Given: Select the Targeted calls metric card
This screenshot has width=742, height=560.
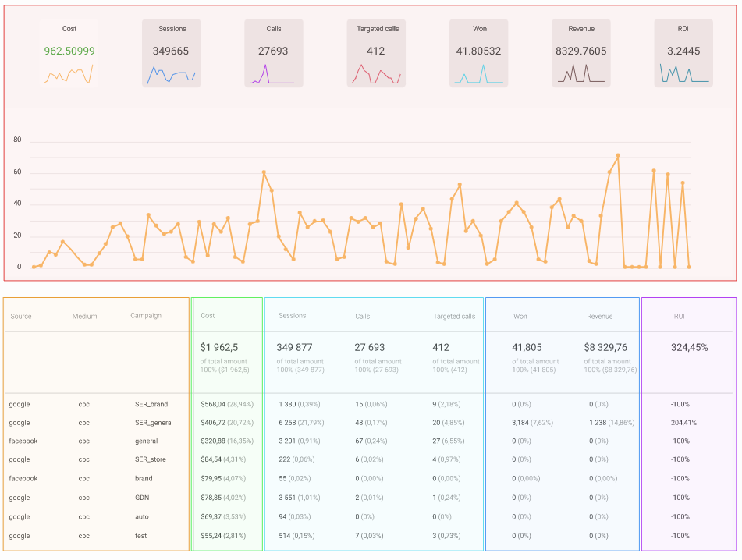Looking at the screenshot, I should pyautogui.click(x=376, y=53).
